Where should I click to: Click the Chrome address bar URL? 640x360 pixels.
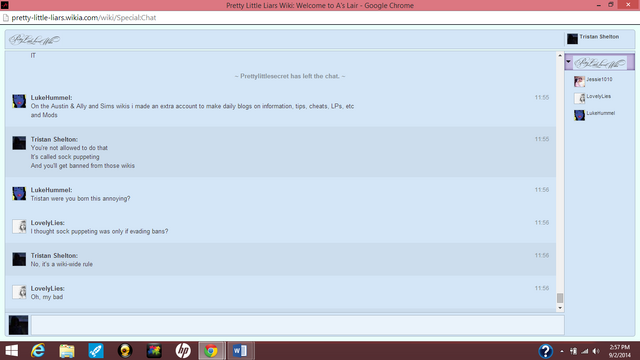tap(84, 18)
